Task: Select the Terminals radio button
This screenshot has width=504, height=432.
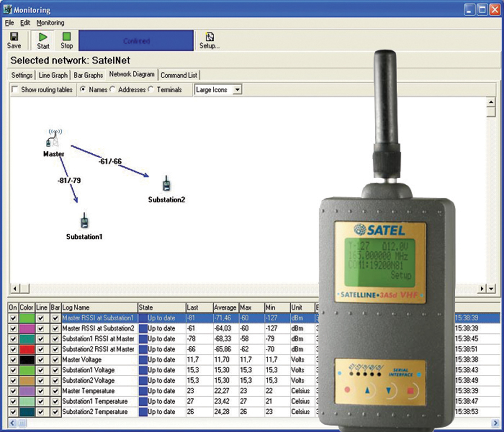Action: (x=150, y=89)
